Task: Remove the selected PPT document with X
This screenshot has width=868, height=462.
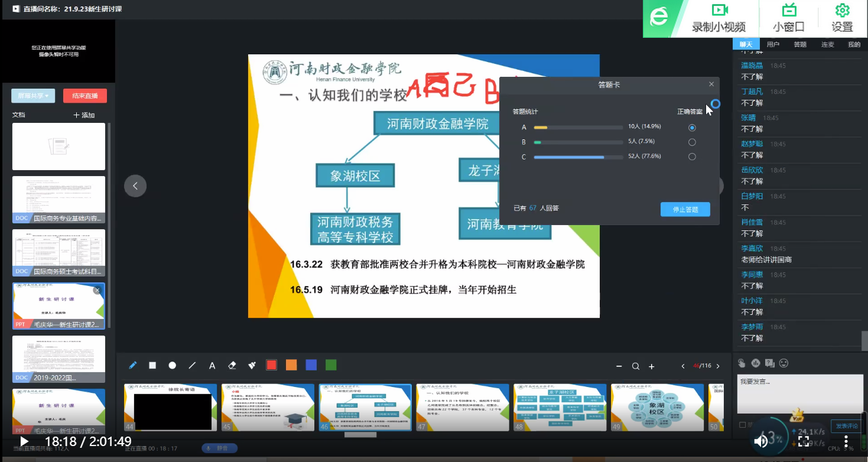Action: click(97, 290)
